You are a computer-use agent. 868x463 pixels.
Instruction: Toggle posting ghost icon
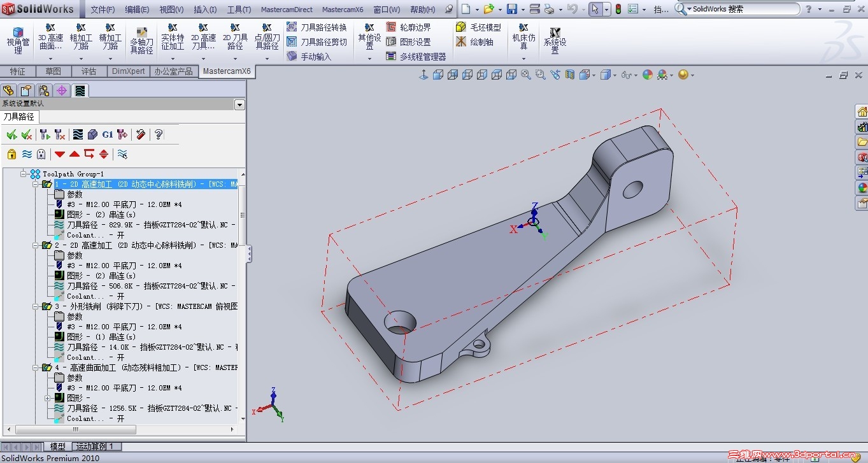(x=41, y=153)
